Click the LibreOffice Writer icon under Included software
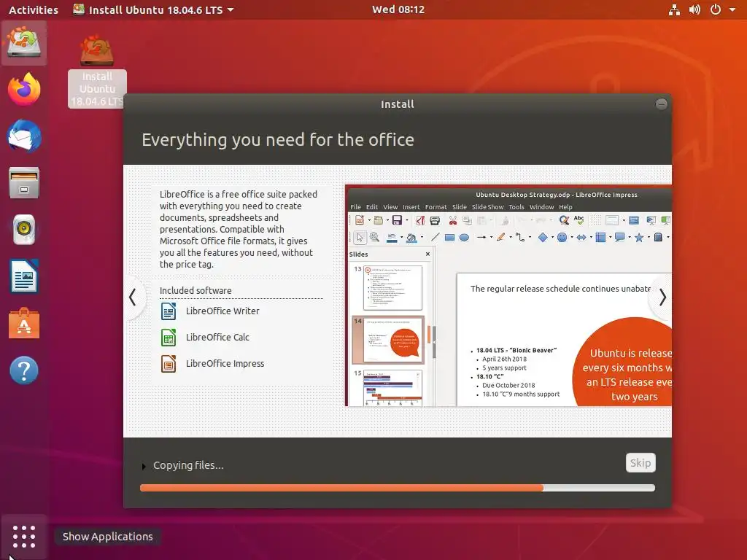This screenshot has height=560, width=747. [169, 311]
